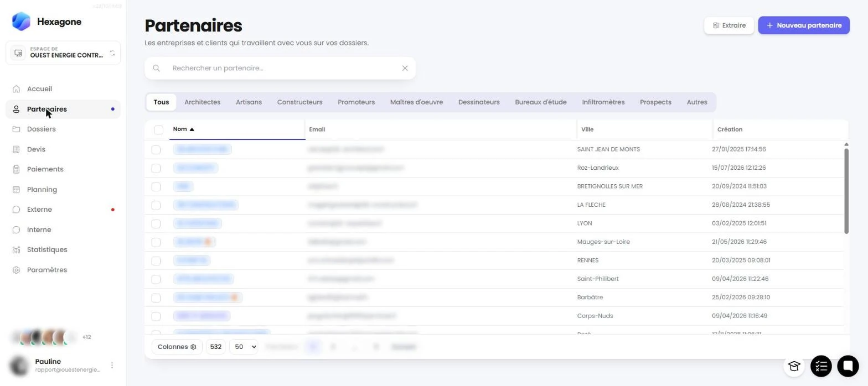
Task: Open the checklist tasks icon
Action: (821, 366)
